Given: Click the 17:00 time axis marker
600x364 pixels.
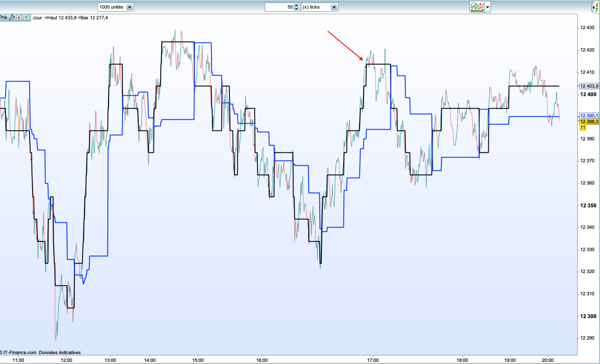Looking at the screenshot, I should coord(373,360).
